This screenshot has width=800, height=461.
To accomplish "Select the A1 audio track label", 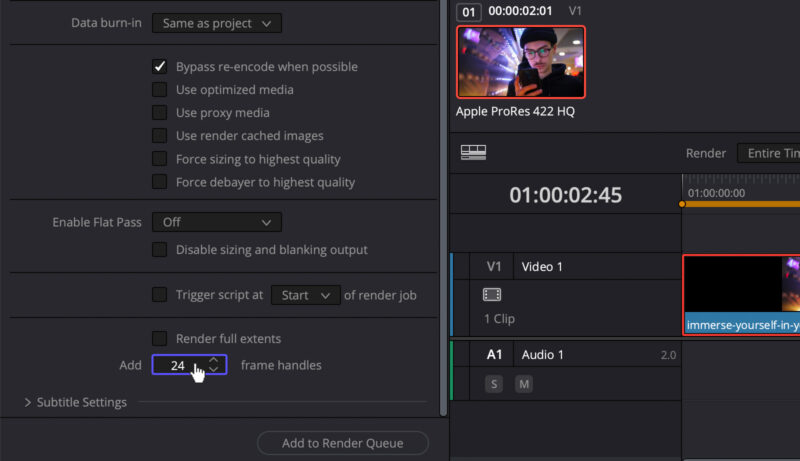I will pos(494,354).
